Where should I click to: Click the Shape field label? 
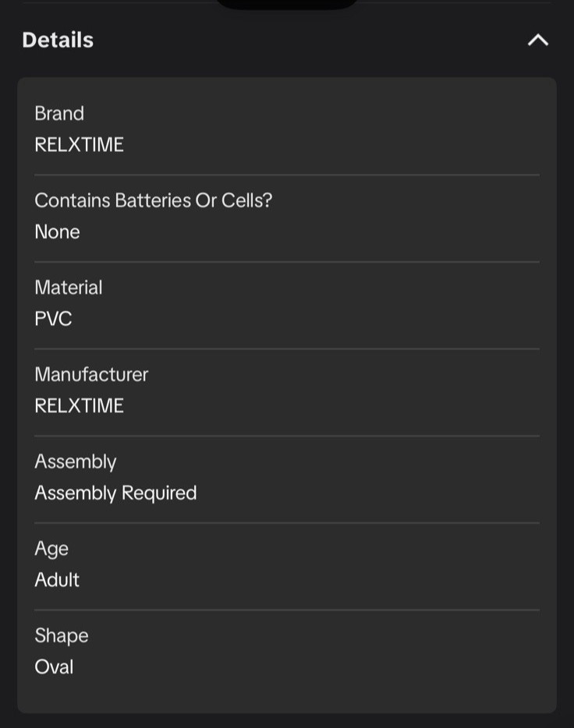click(x=61, y=636)
